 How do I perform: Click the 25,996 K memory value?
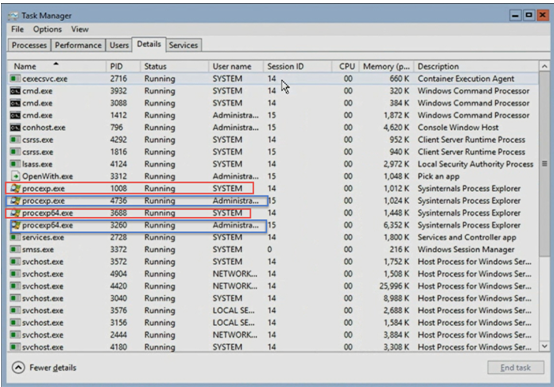[394, 286]
